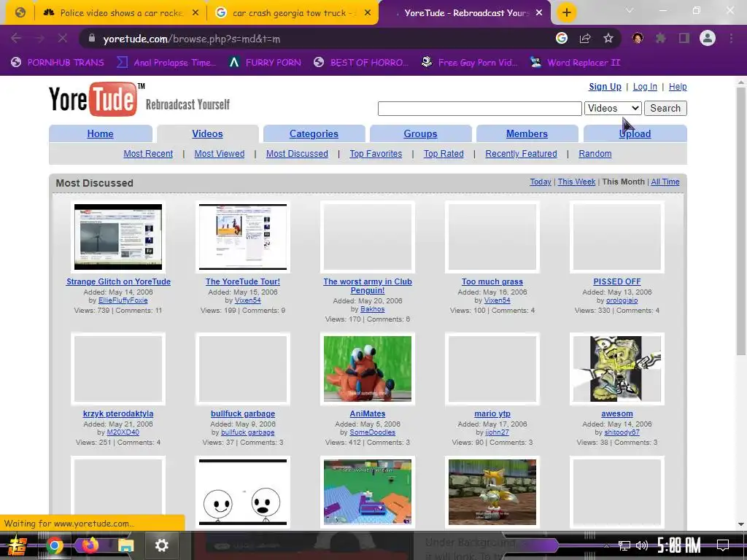747x560 pixels.
Task: Open the Windows Start button
Action: (18, 545)
